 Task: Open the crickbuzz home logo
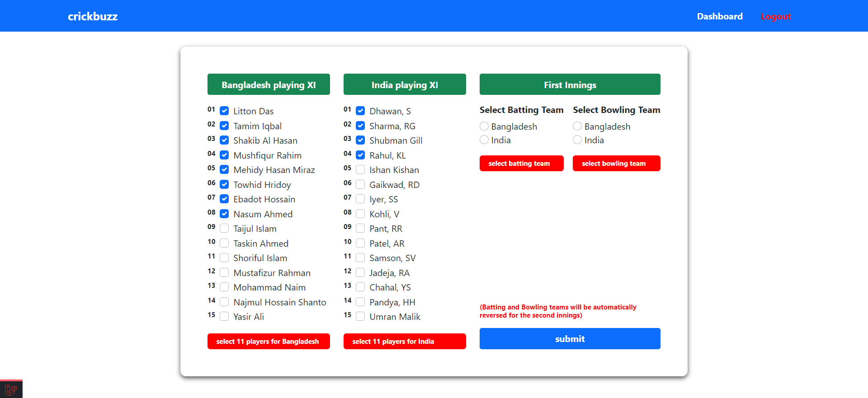pyautogui.click(x=93, y=16)
